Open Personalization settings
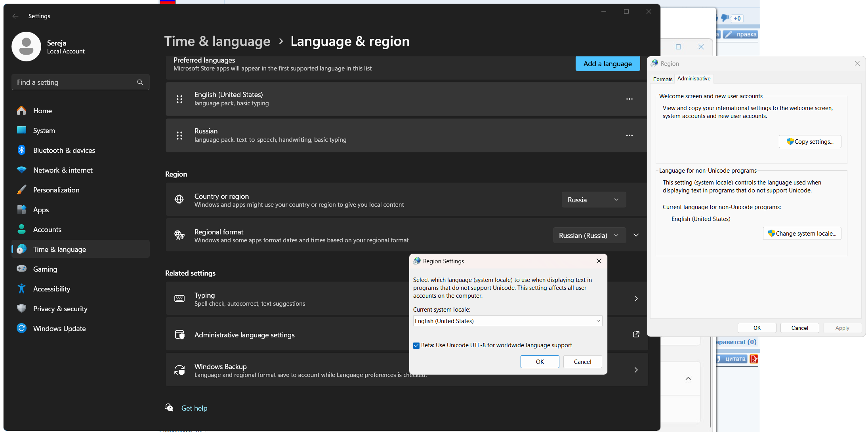Image resolution: width=868 pixels, height=432 pixels. (x=80, y=190)
